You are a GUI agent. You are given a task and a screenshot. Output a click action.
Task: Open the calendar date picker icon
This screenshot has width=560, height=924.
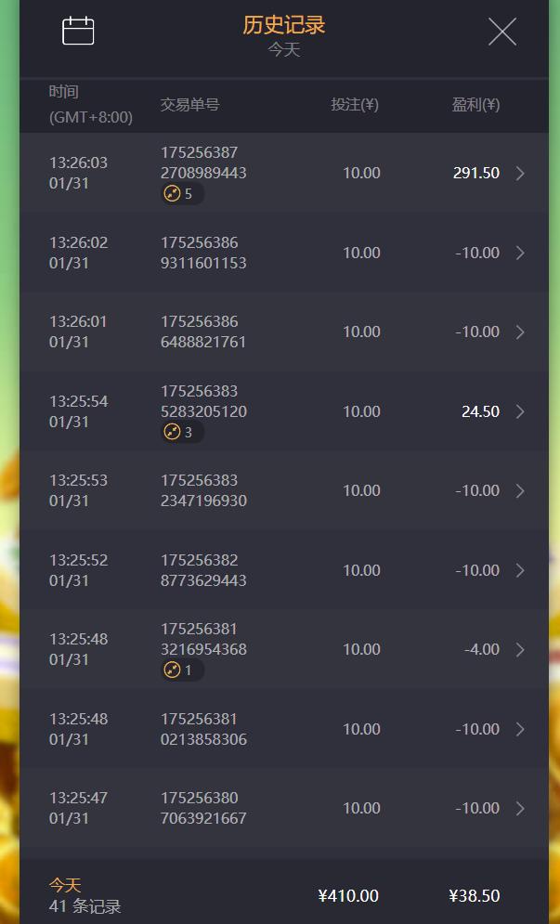pyautogui.click(x=78, y=31)
